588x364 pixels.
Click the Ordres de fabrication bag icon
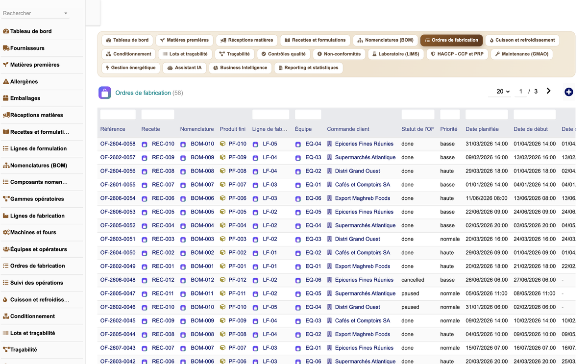[x=105, y=93]
